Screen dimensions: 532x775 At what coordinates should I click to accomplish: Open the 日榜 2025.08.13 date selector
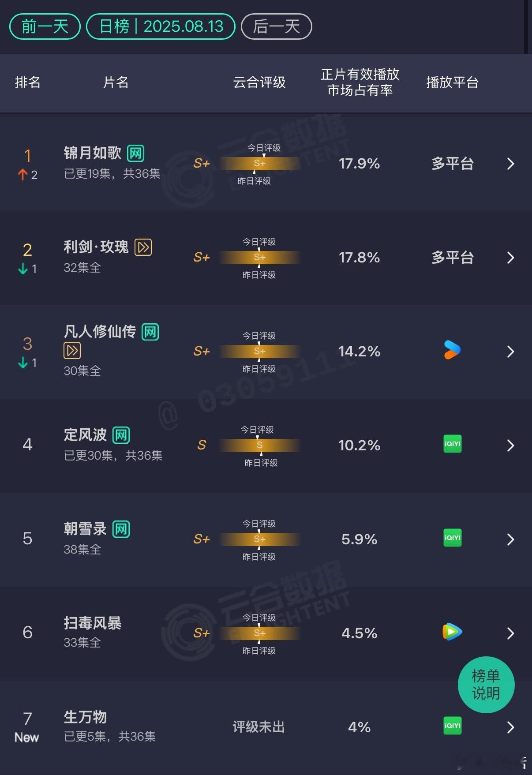click(x=161, y=26)
